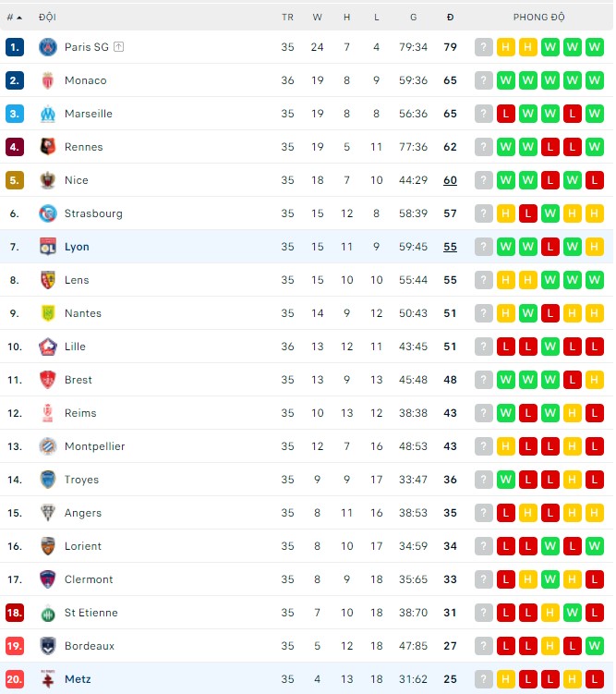Click Nice's red L latest form badge
The image size is (616, 694).
(x=595, y=180)
